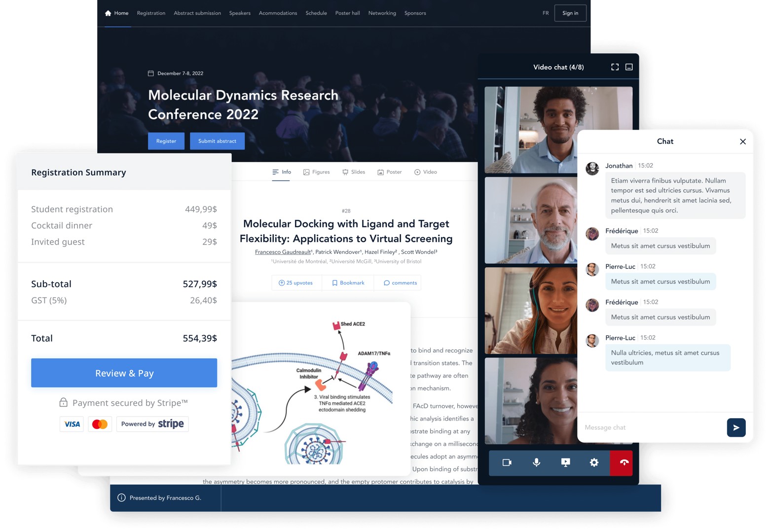
Task: Start screen sharing in video chat
Action: (565, 462)
